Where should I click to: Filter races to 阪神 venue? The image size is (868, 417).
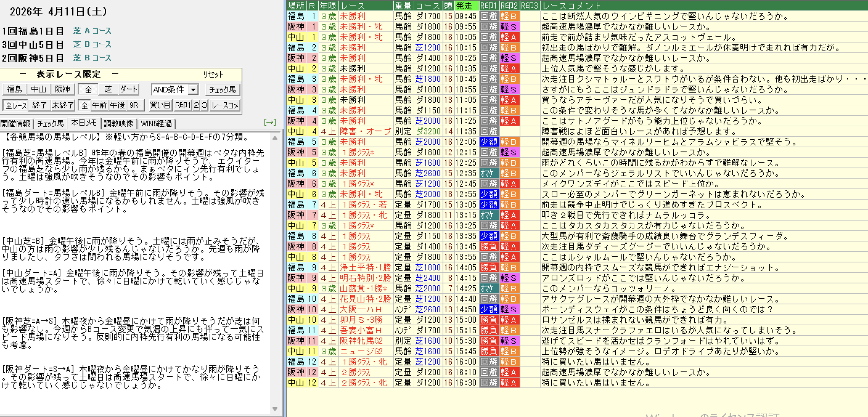(62, 89)
